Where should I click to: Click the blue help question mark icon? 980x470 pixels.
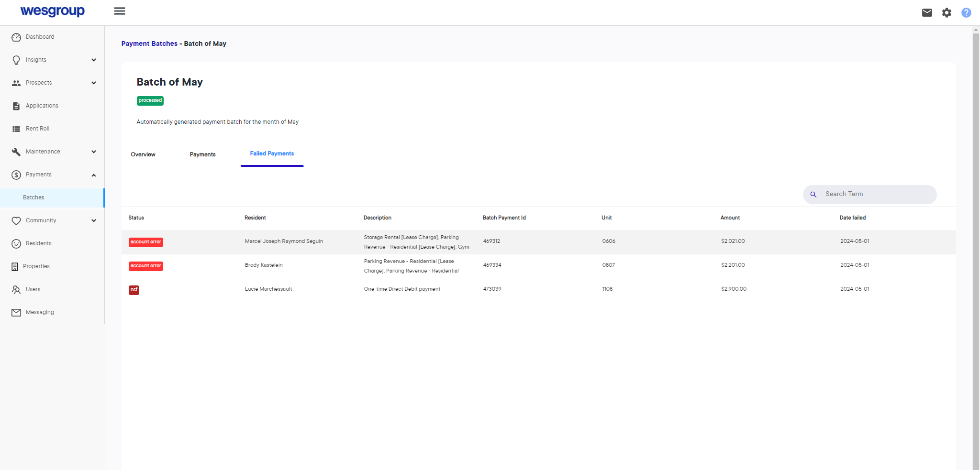[x=966, y=13]
